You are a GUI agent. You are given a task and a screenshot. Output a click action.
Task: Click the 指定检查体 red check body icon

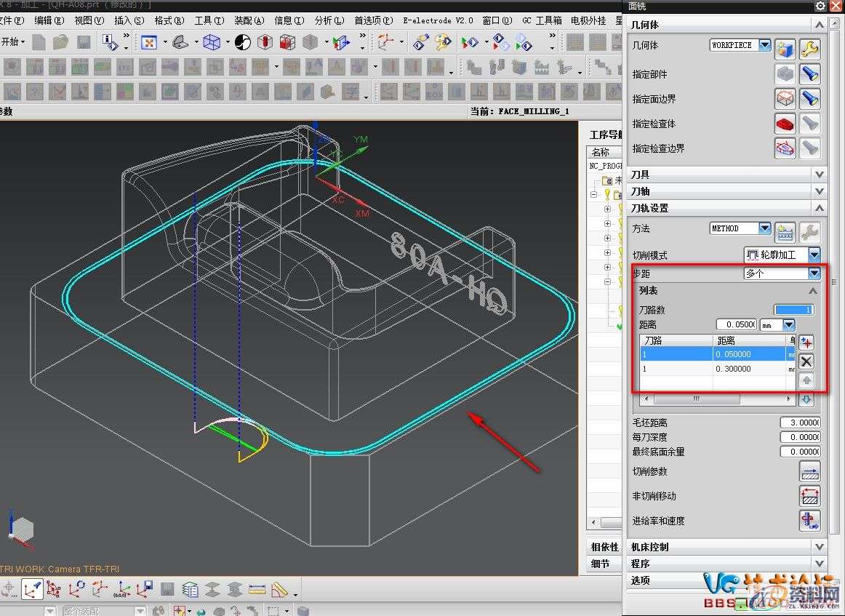point(785,124)
